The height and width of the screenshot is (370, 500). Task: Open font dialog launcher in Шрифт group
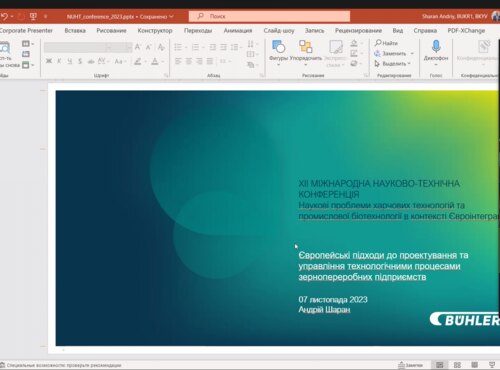[x=166, y=76]
